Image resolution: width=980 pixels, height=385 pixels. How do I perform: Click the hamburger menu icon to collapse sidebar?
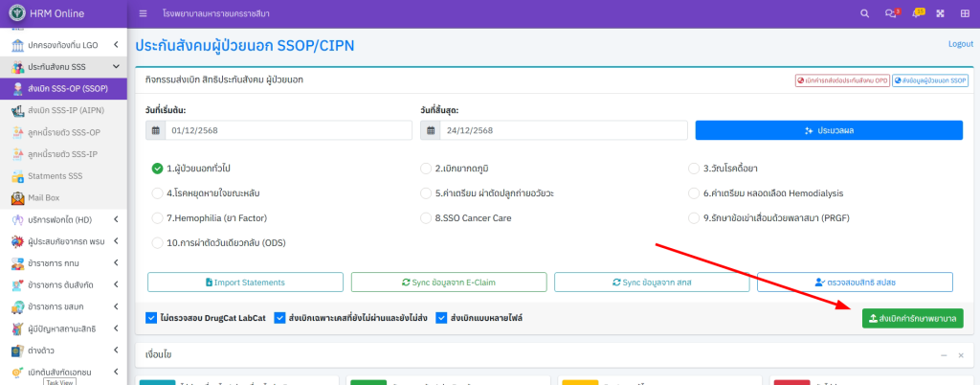(143, 13)
